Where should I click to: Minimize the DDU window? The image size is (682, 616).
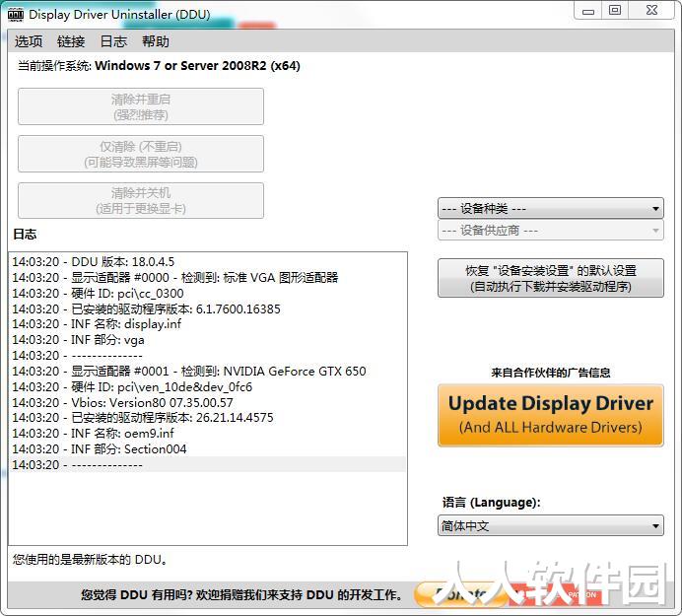coord(588,11)
